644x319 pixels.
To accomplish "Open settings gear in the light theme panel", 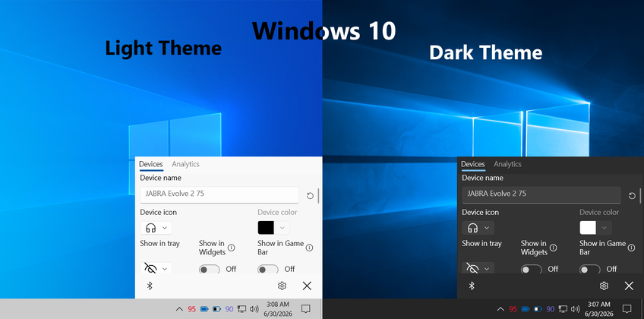I will 282,286.
